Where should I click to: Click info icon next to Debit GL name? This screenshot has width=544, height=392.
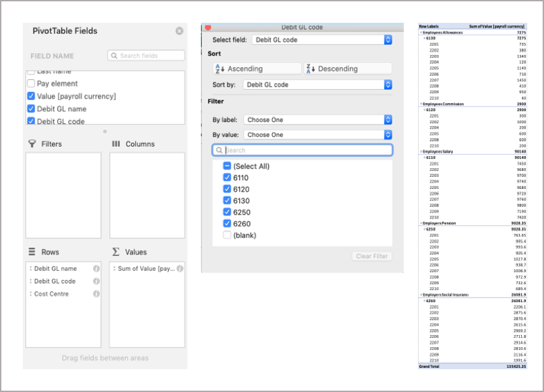(x=96, y=269)
